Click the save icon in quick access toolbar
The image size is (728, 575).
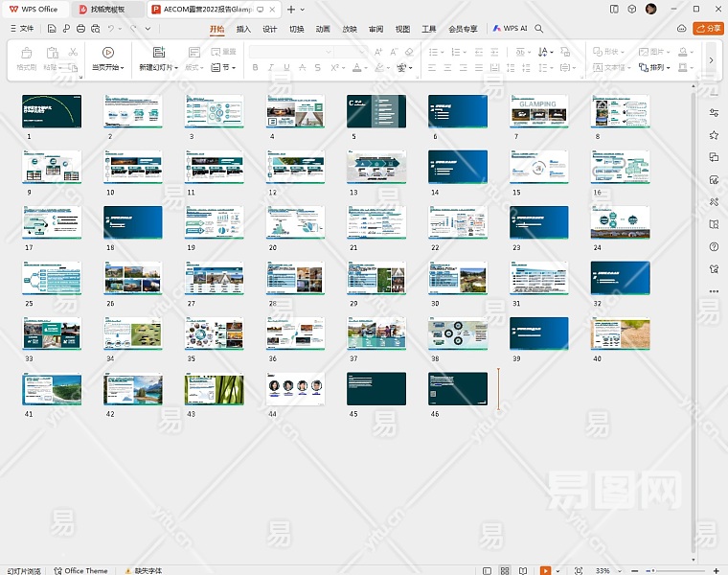click(53, 29)
